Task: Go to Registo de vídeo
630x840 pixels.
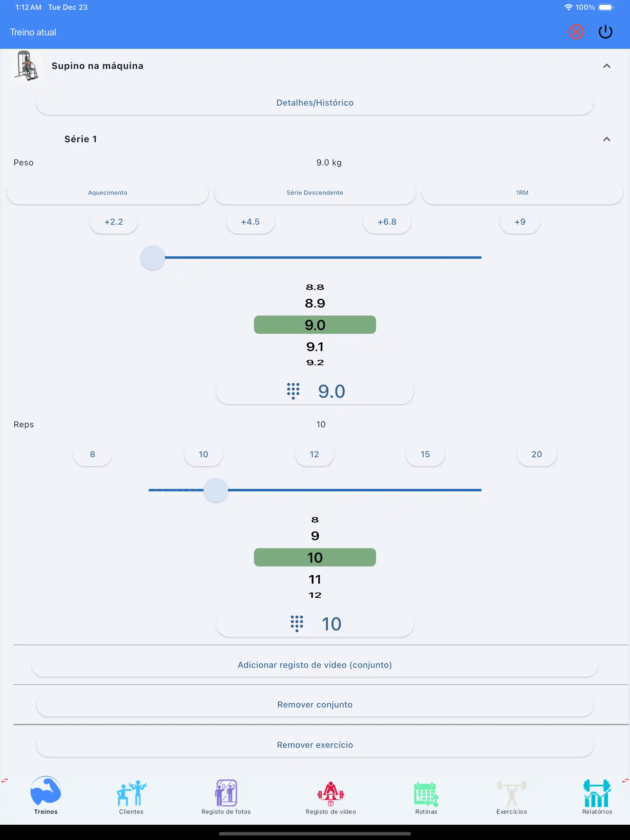Action: point(330,794)
